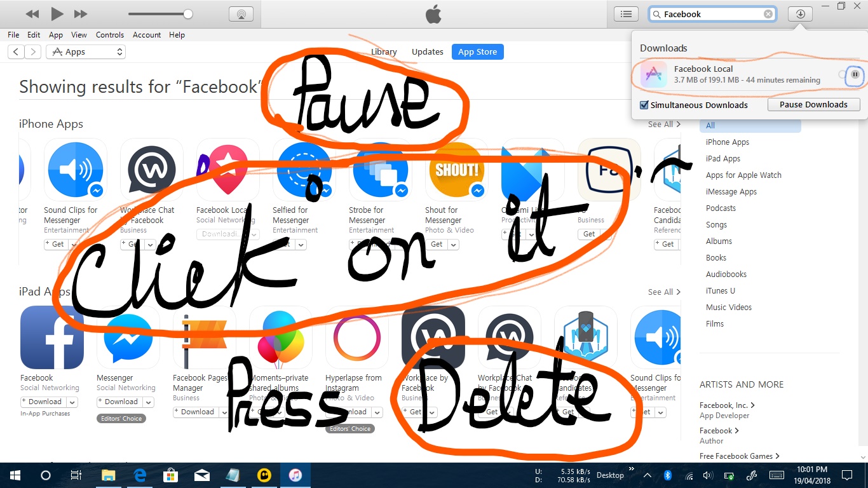Click in the Facebook search field

click(712, 14)
